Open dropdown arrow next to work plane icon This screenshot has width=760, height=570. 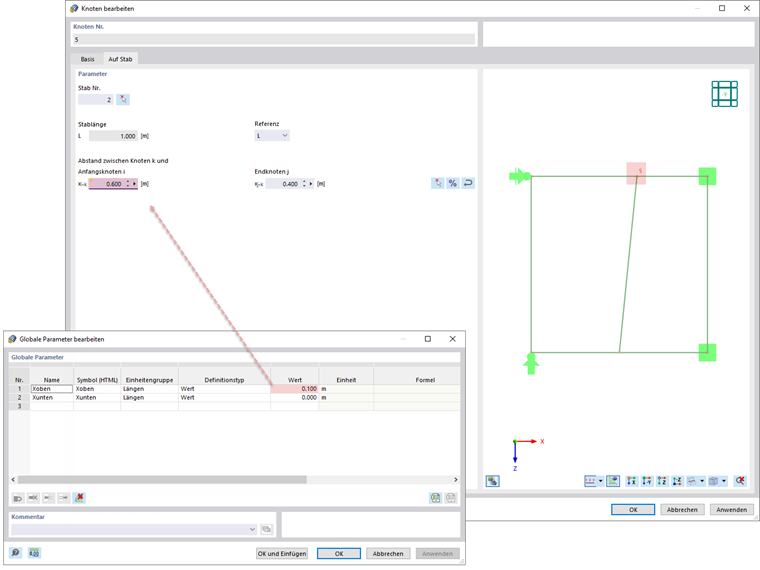pos(702,481)
